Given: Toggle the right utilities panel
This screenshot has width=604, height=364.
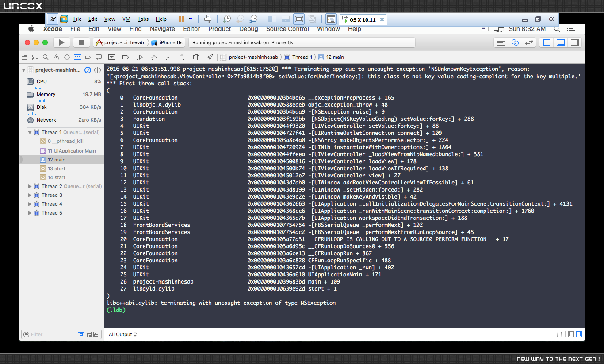Looking at the screenshot, I should coord(575,42).
